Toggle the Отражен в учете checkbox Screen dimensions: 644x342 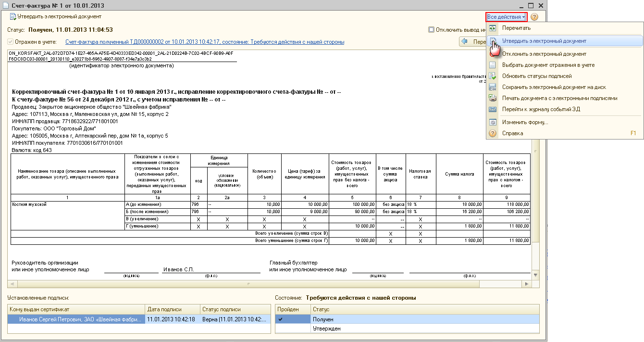pos(10,42)
